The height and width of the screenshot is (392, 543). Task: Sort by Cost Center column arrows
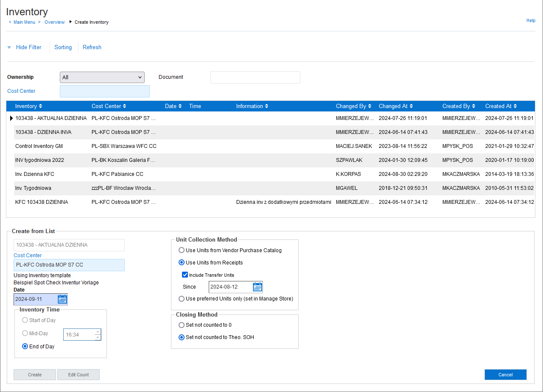[124, 106]
